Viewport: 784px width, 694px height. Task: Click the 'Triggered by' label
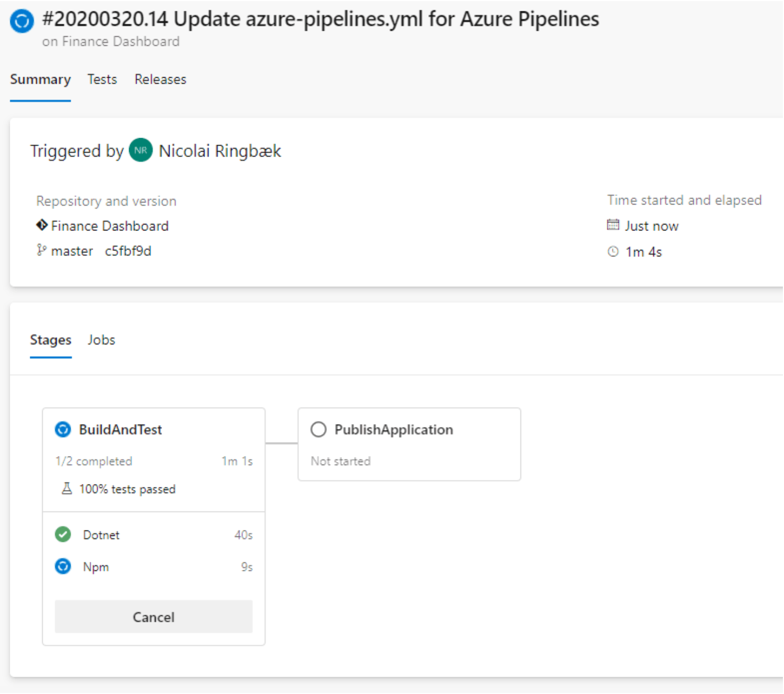click(x=77, y=151)
